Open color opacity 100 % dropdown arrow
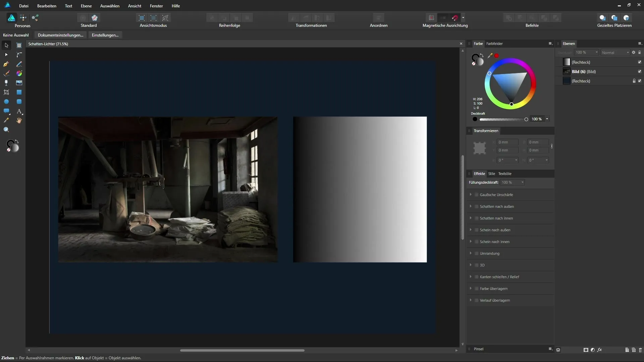 pos(547,119)
